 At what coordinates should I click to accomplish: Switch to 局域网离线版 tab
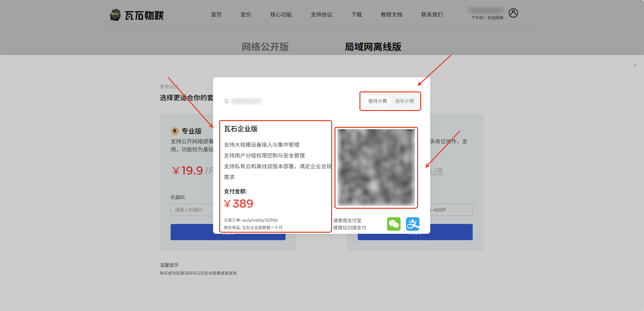(373, 47)
